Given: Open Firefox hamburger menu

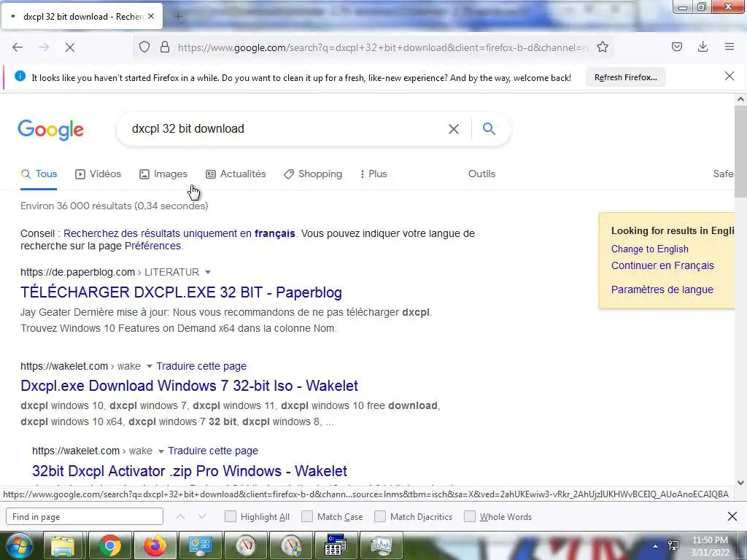Looking at the screenshot, I should click(x=729, y=47).
